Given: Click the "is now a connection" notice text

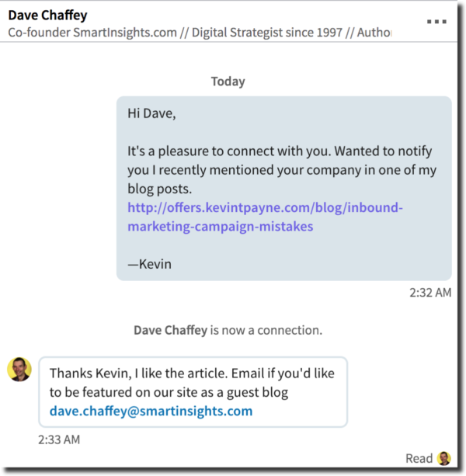Looking at the screenshot, I should coord(266,330).
